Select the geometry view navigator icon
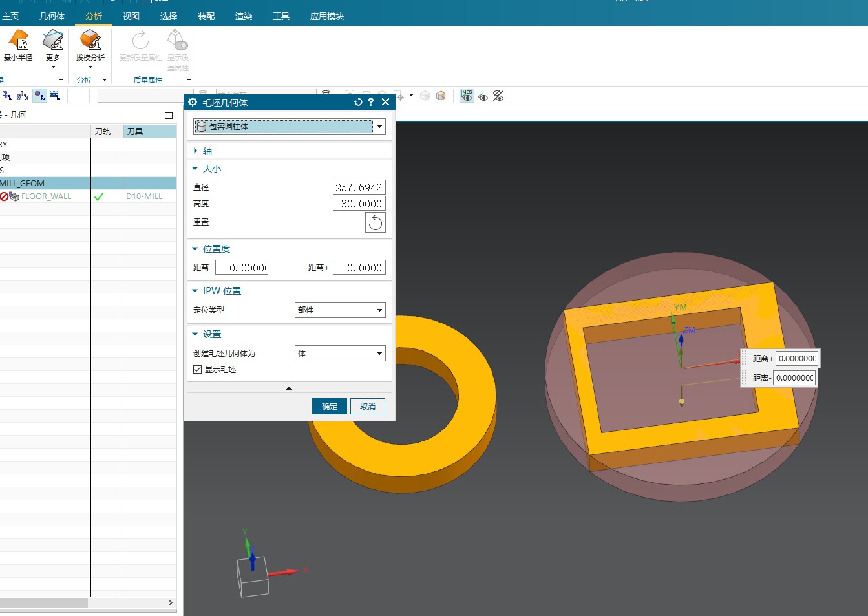The height and width of the screenshot is (616, 868). pos(39,96)
